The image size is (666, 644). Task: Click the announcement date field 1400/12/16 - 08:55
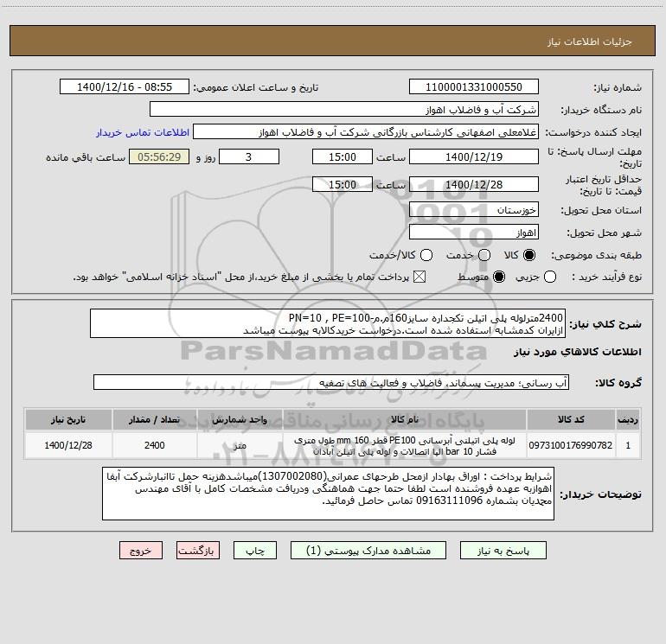(125, 86)
